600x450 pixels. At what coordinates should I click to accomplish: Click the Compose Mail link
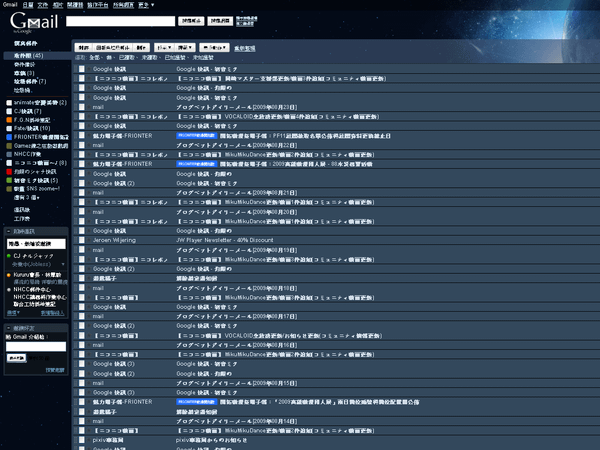click(26, 44)
